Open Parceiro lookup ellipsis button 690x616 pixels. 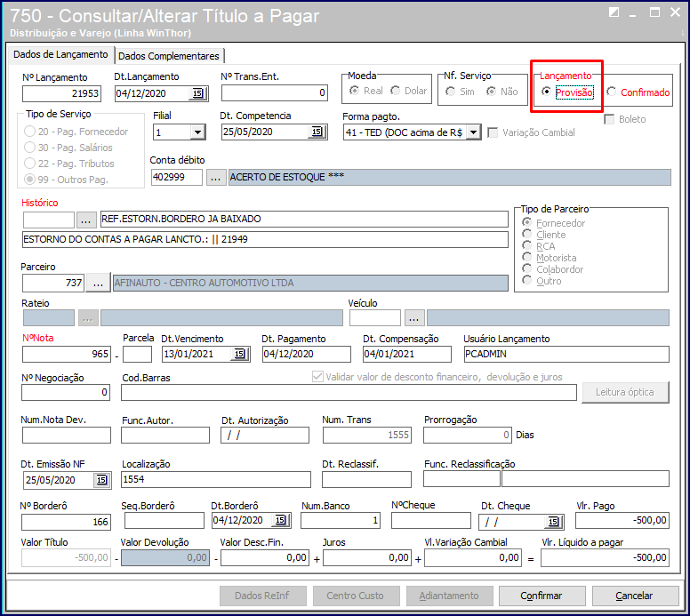coord(98,283)
